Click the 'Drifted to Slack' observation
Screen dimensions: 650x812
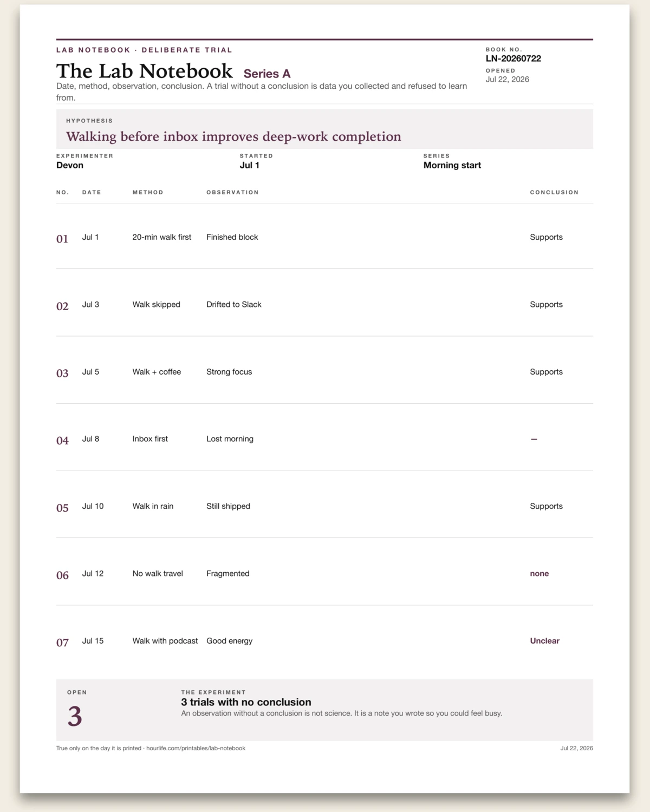click(233, 304)
